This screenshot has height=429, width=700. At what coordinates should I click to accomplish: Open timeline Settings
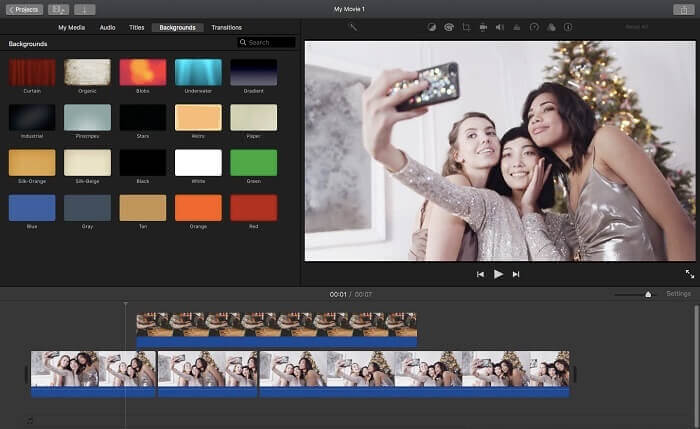[678, 294]
